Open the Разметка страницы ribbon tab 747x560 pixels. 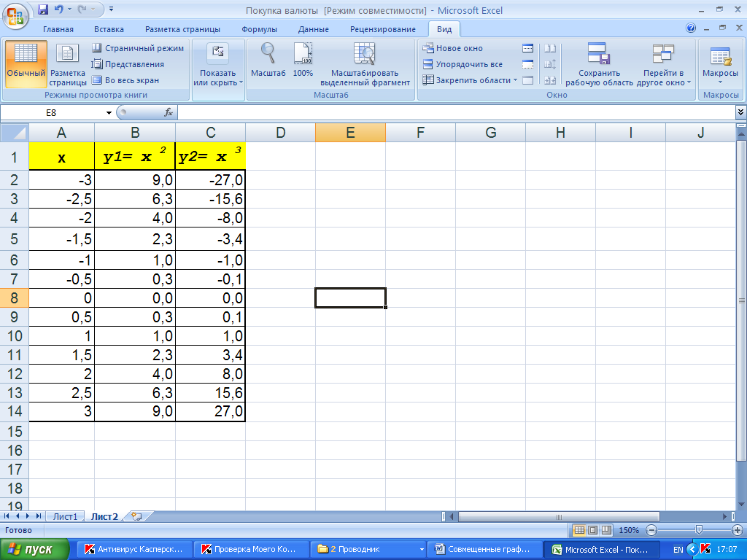coord(182,29)
